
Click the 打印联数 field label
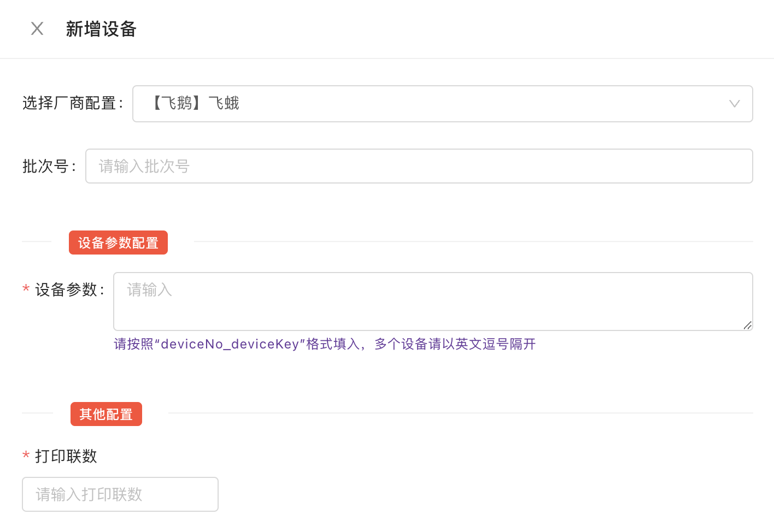point(66,456)
